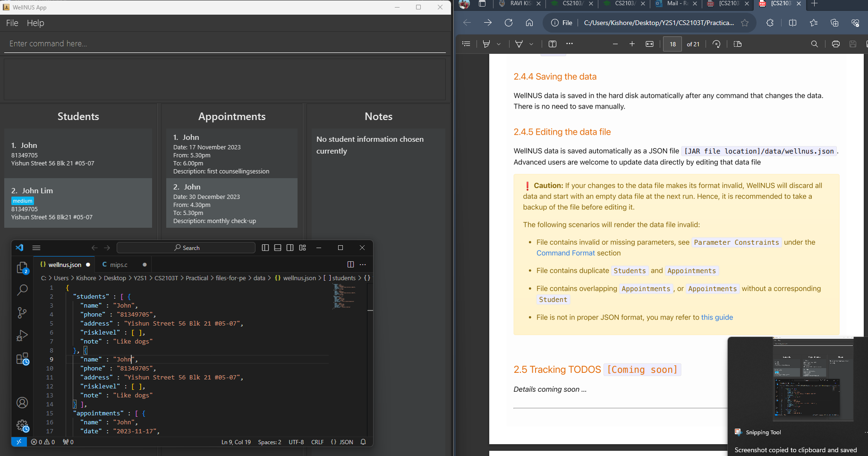Open VS Code notifications bell
Viewport: 868px width, 456px height.
[363, 442]
